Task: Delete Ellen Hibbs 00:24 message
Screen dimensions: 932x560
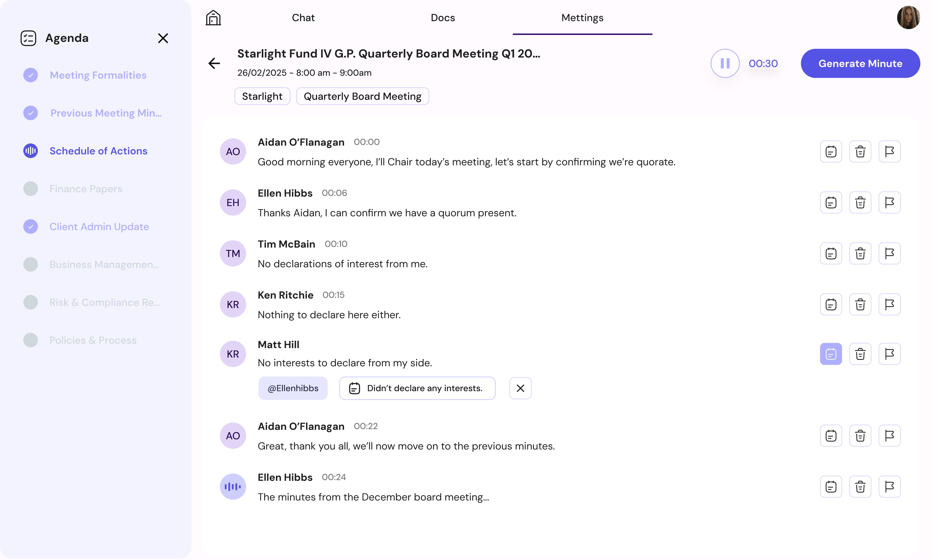Action: (860, 487)
